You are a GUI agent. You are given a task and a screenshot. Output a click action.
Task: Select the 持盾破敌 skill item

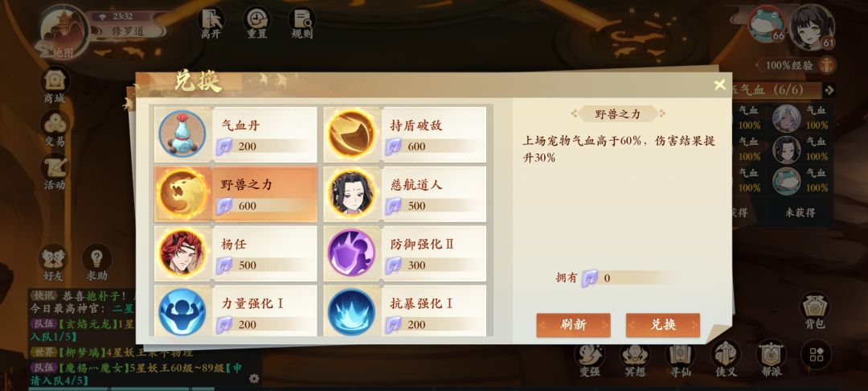point(404,134)
